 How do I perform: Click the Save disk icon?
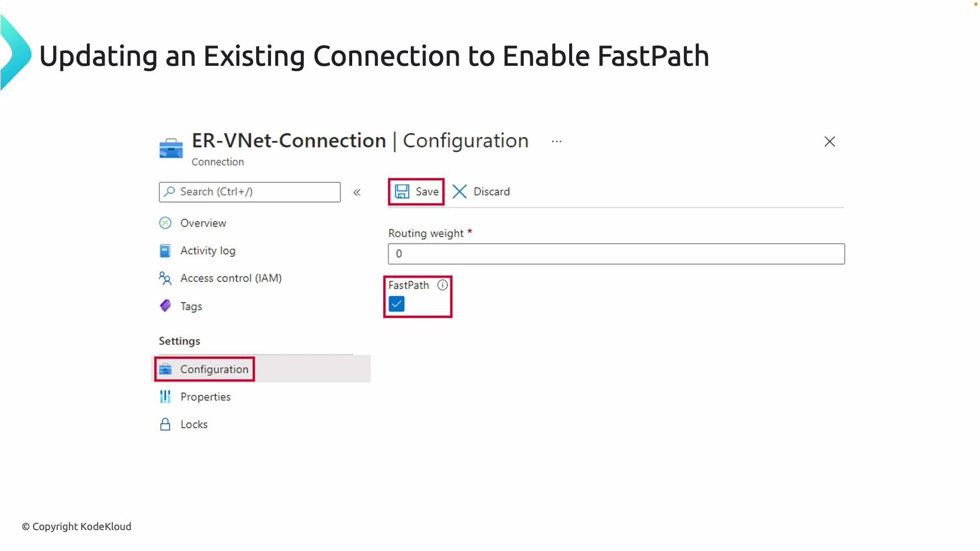(x=402, y=191)
